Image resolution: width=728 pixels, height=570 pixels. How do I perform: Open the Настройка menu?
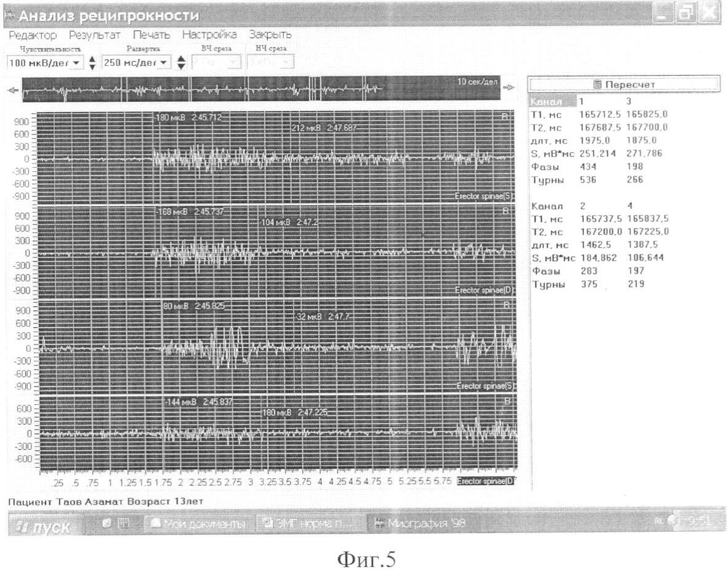(209, 35)
